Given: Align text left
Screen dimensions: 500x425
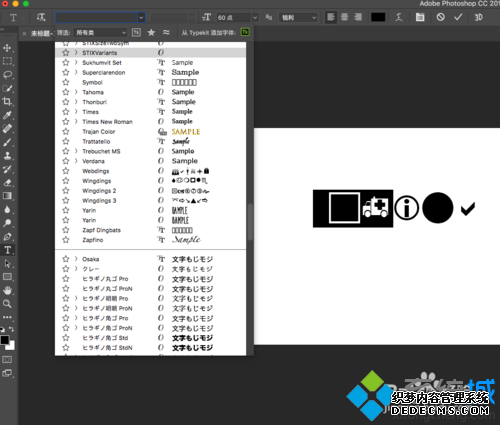Looking at the screenshot, I should tap(331, 17).
